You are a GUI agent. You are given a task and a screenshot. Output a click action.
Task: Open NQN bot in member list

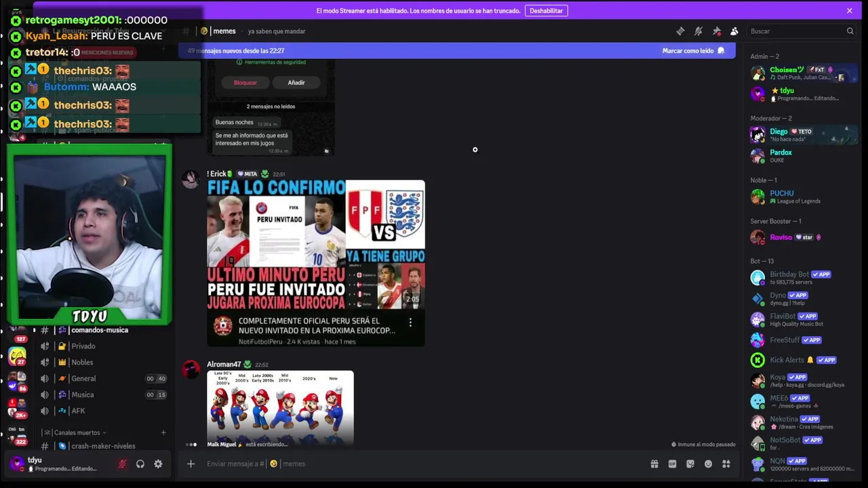click(x=804, y=464)
